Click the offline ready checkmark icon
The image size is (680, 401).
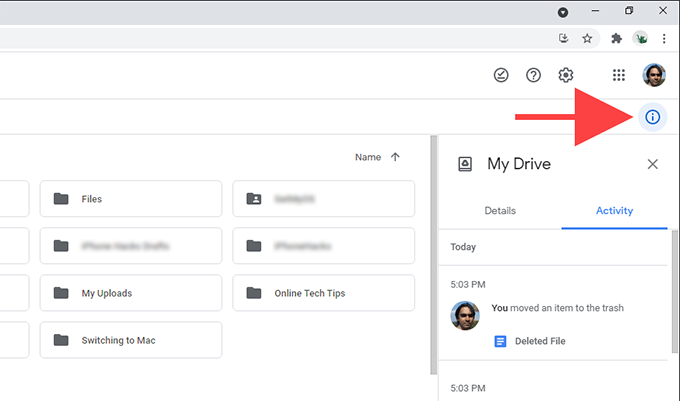502,75
